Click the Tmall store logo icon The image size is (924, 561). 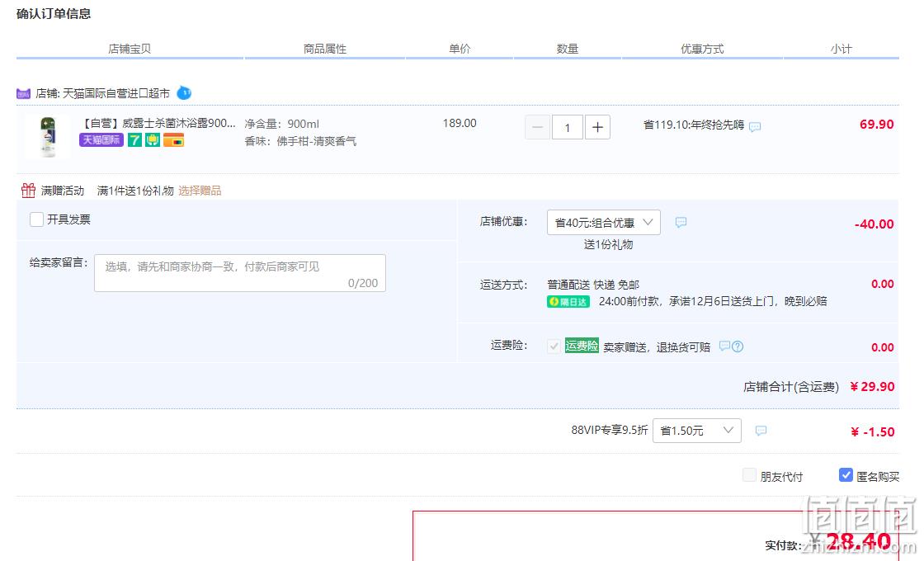tap(24, 94)
